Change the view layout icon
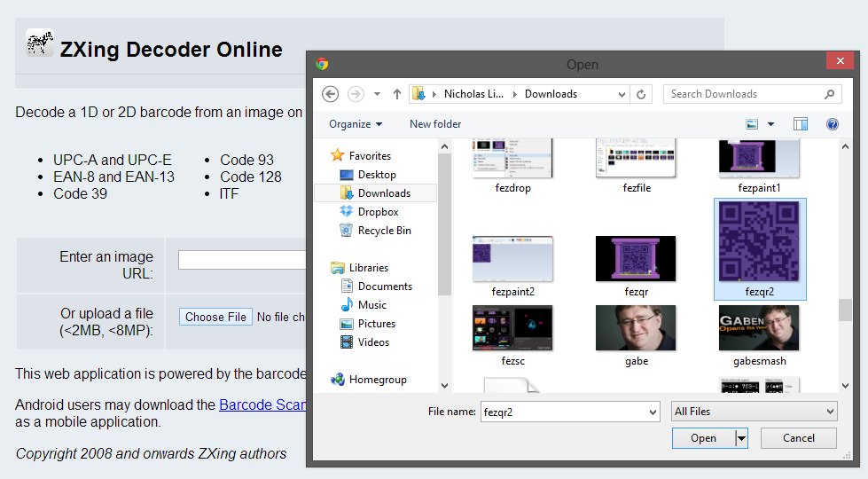 (752, 124)
